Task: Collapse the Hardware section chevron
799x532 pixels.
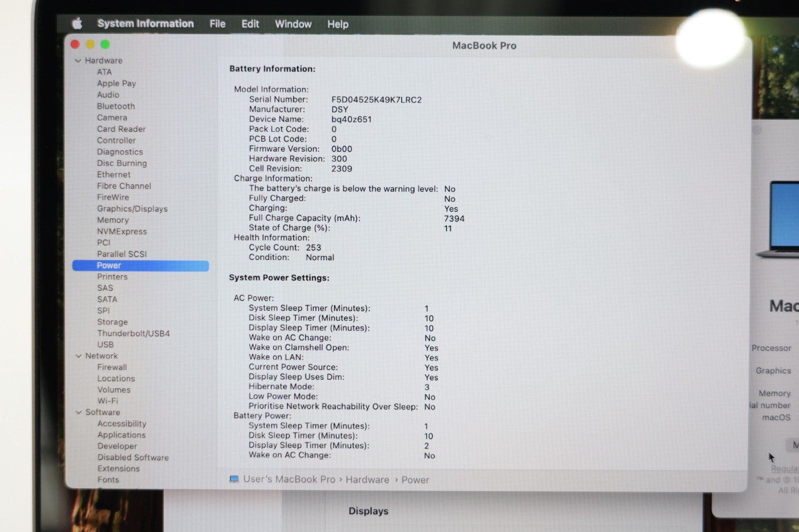Action: tap(78, 61)
